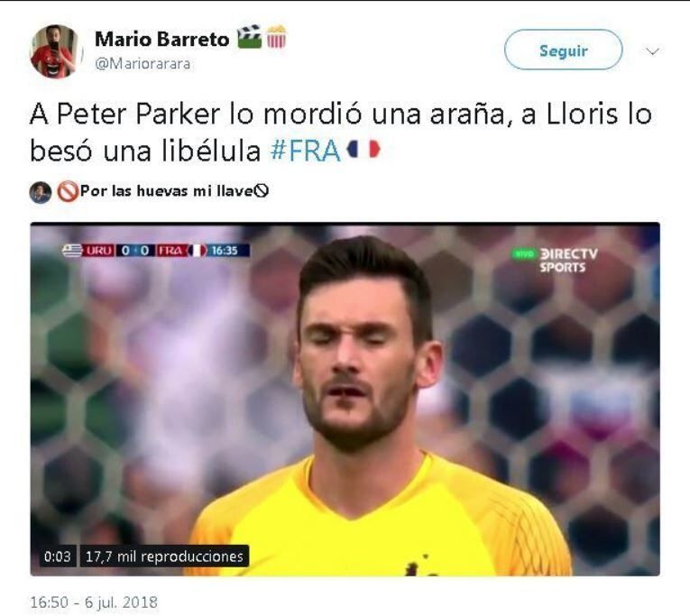Click the URU 0-0 FRA scoreboard overlay

156,251
